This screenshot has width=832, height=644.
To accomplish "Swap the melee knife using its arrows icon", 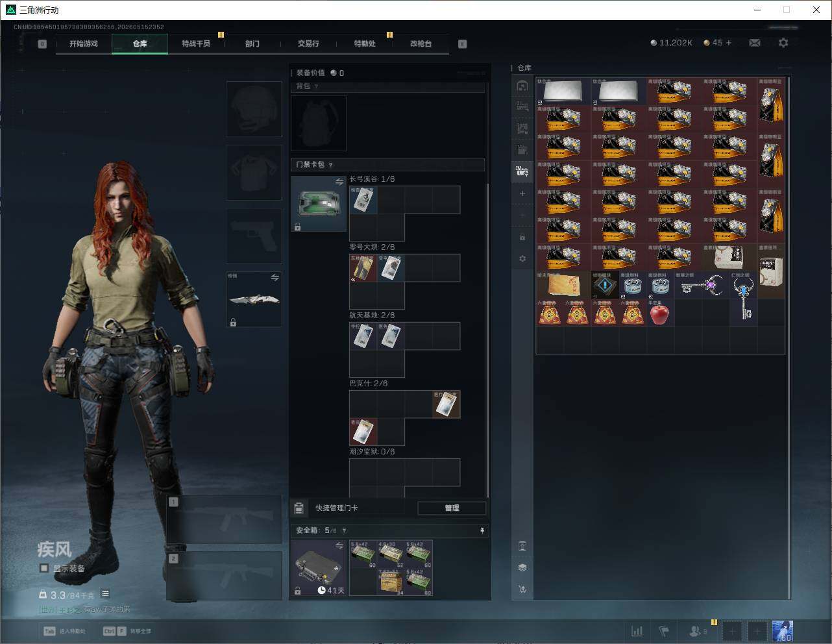I will point(275,278).
